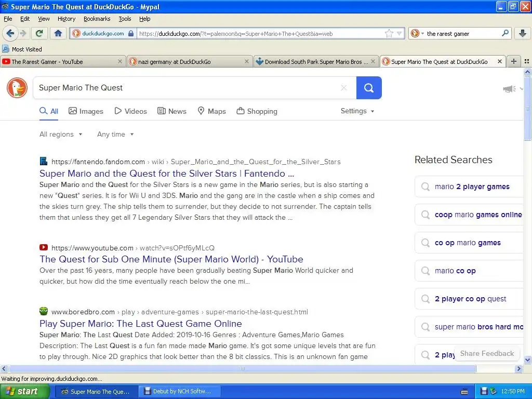
Task: Switch to Shopping results
Action: (257, 111)
